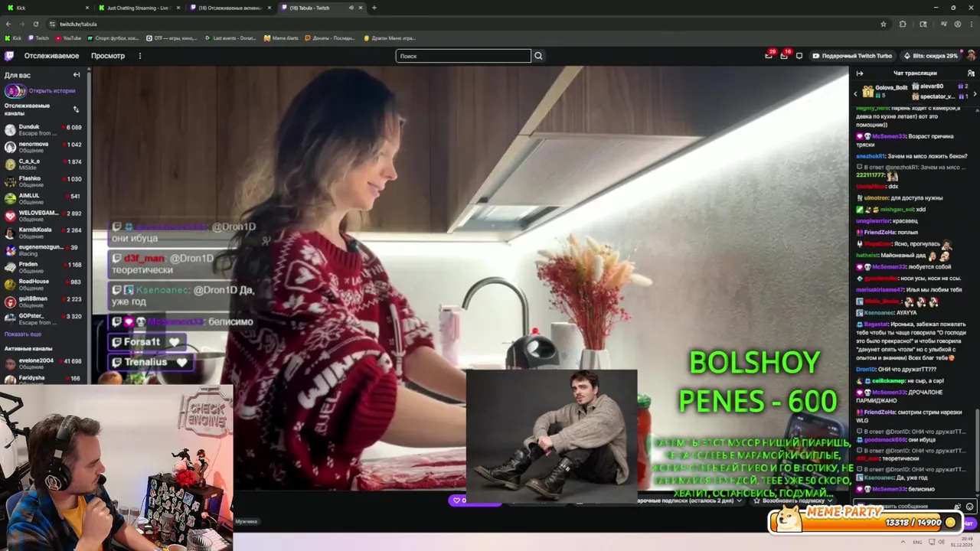980x551 pixels.
Task: Open the Возобновить подписку dropdown
Action: click(793, 500)
